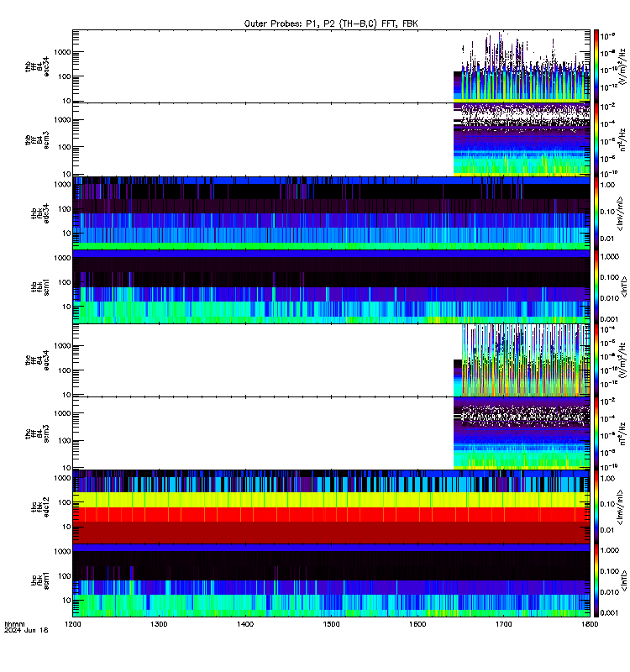
Task: Click the "10" y-axis tick of thb fbk scm1 panel
Action: point(66,307)
